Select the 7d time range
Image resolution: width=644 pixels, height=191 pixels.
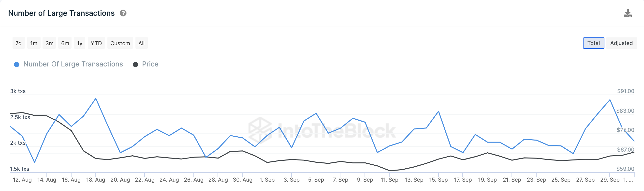(18, 43)
